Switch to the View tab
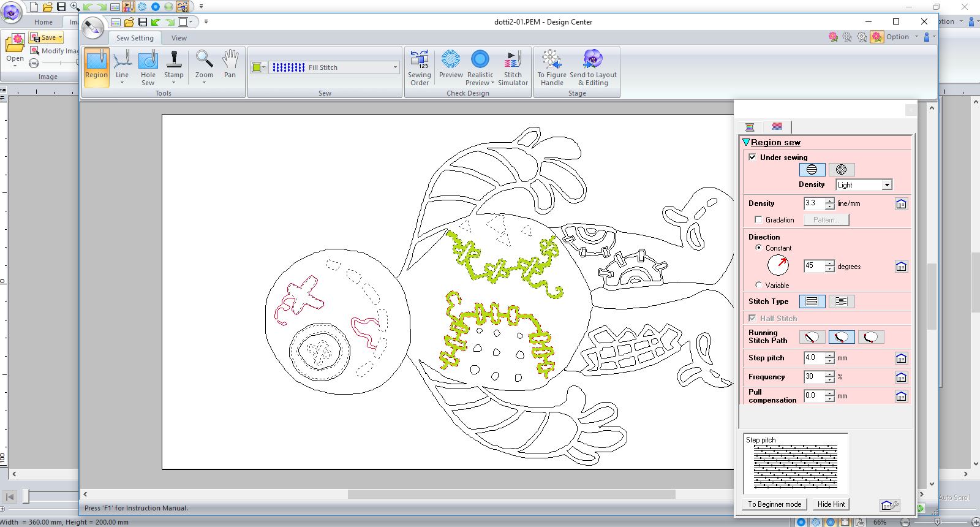This screenshot has height=527, width=980. click(179, 38)
